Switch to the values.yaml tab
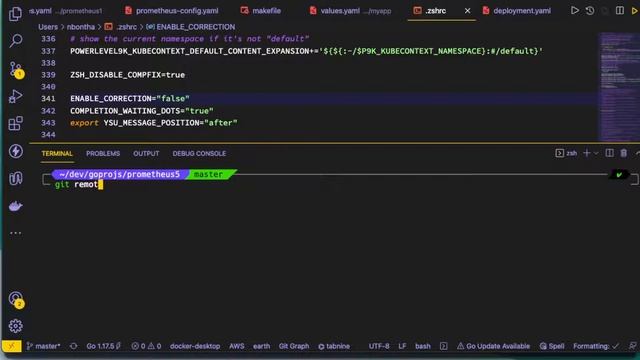640x360 pixels. 351,11
